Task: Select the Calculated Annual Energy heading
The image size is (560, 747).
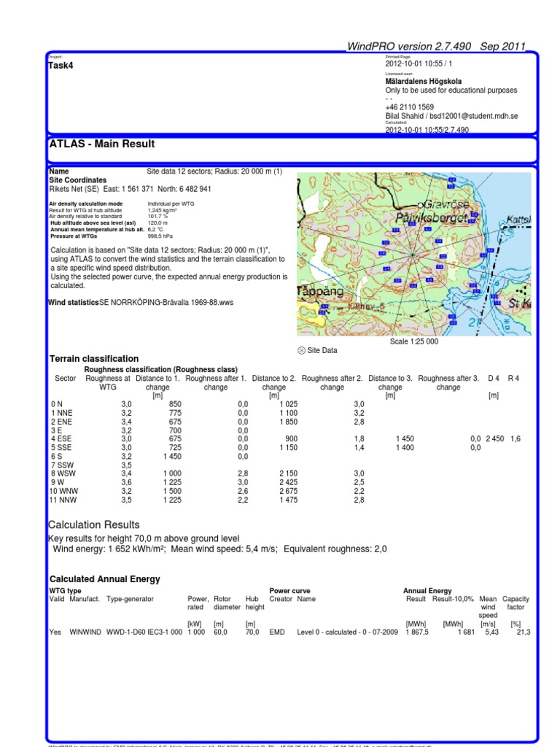Action: [x=104, y=579]
